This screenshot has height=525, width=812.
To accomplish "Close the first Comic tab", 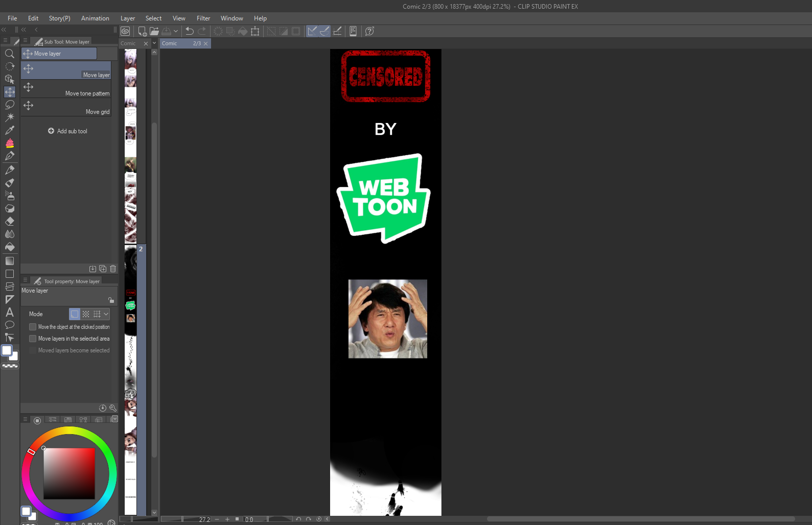I will click(x=146, y=43).
